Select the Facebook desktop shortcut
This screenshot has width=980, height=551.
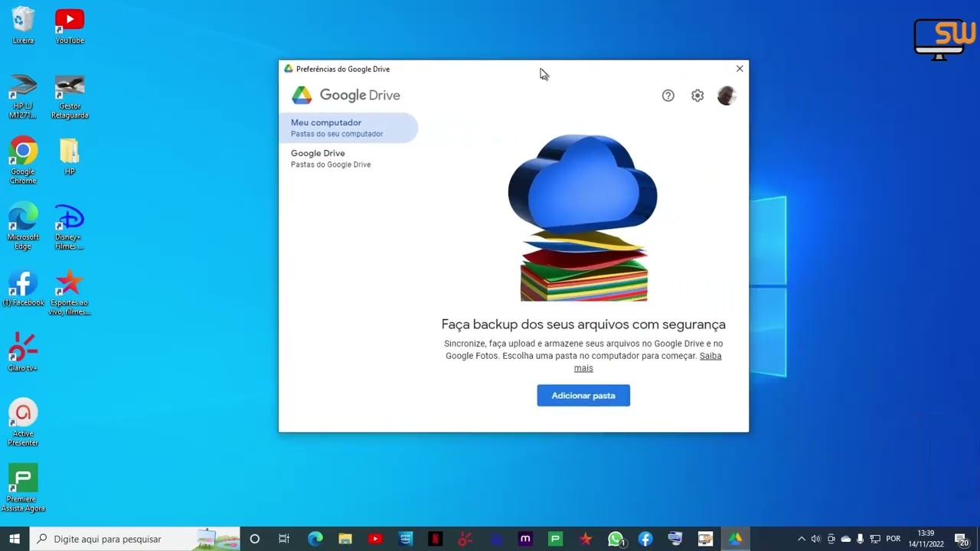pos(23,288)
